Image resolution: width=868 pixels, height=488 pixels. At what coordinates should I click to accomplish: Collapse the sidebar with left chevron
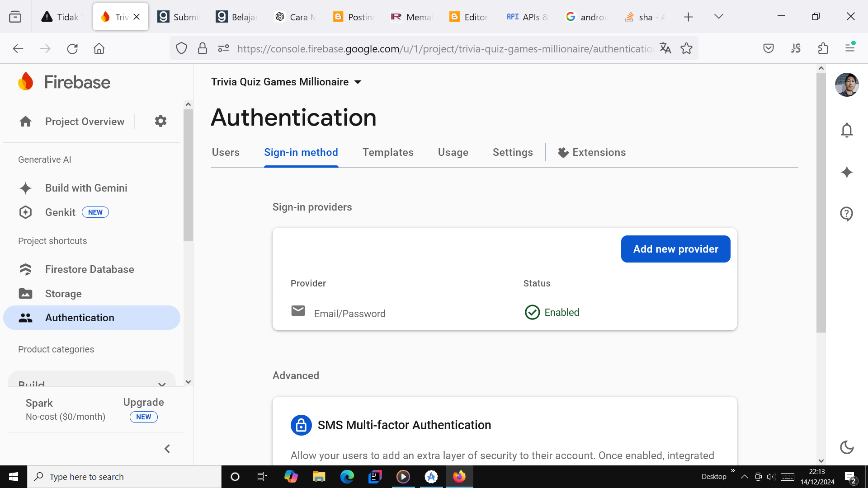167,449
